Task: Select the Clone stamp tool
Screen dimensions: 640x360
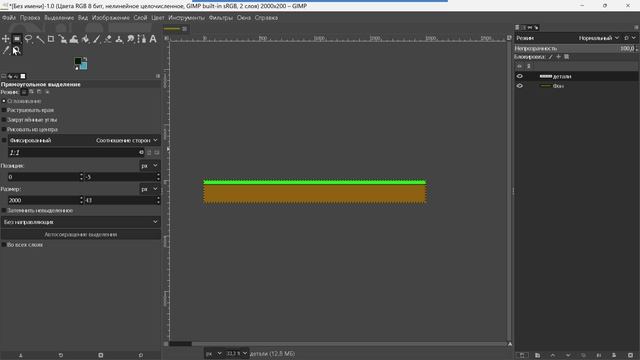Action: pyautogui.click(x=119, y=39)
